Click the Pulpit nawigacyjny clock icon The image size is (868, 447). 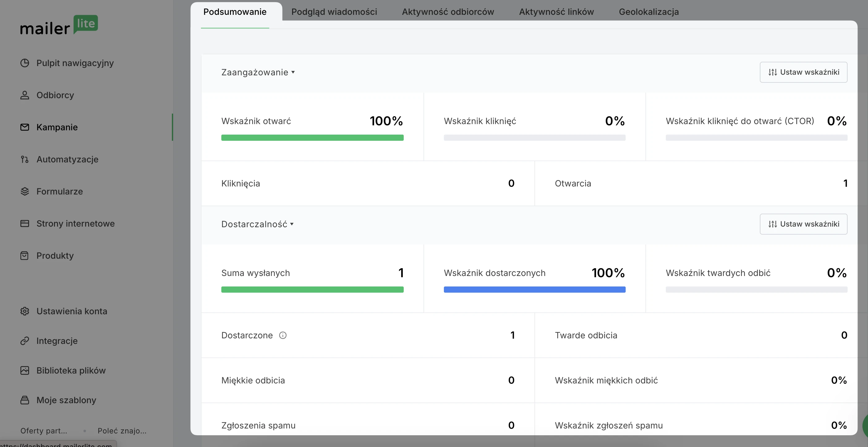(25, 63)
